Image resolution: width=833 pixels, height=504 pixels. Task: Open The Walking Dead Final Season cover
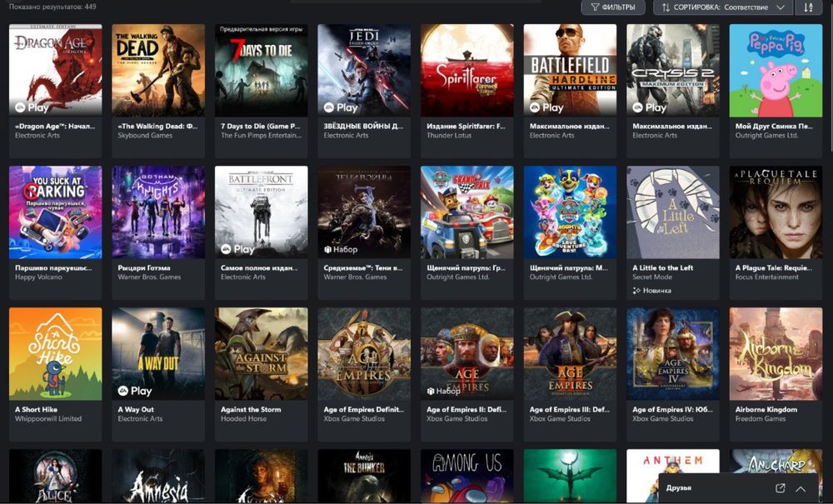[158, 70]
